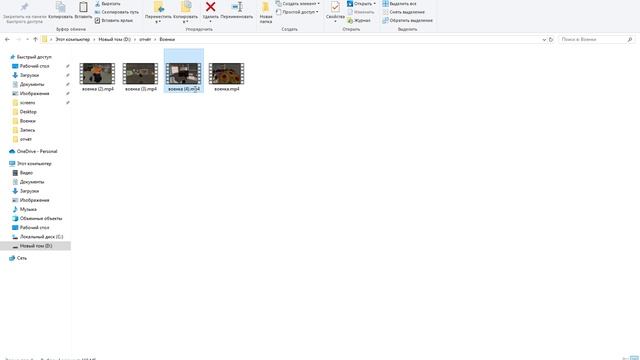Open the Desktop folder in the sidebar
This screenshot has width=640, height=360.
tap(28, 112)
